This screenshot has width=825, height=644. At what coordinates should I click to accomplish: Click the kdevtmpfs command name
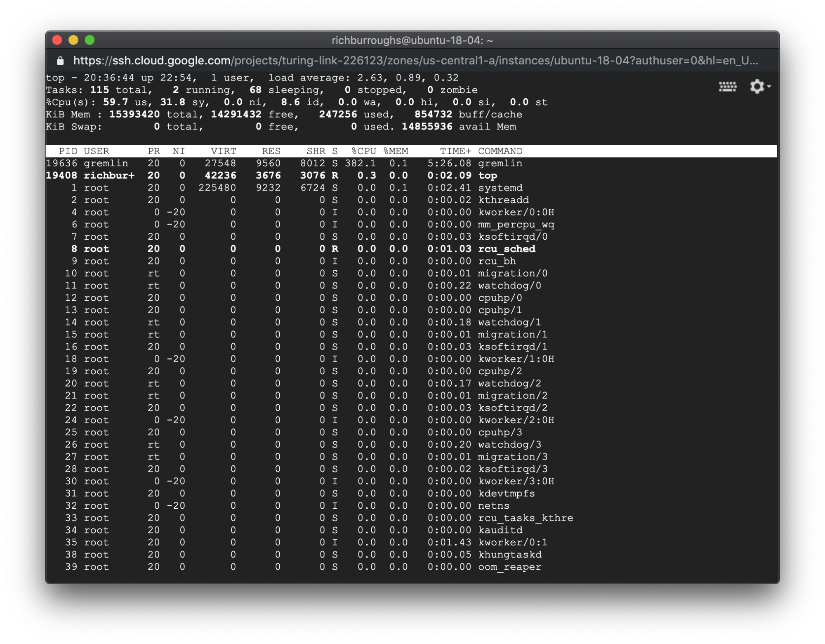(x=507, y=494)
